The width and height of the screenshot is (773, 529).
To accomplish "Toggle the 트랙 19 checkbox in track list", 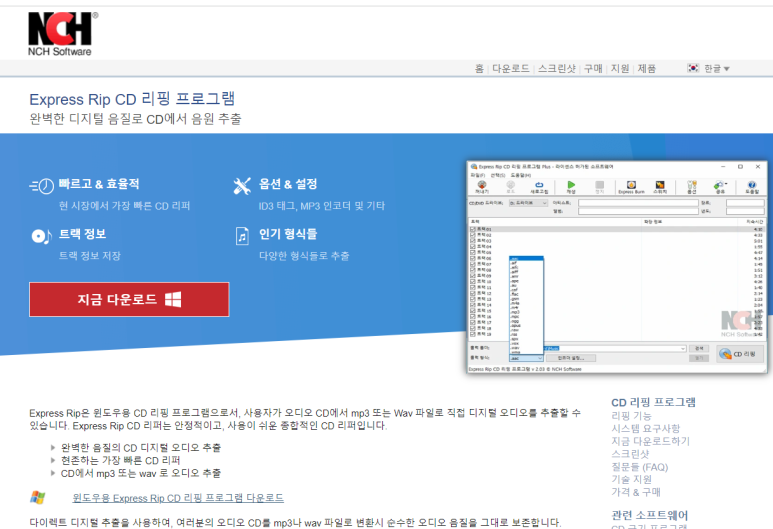I will tap(473, 334).
